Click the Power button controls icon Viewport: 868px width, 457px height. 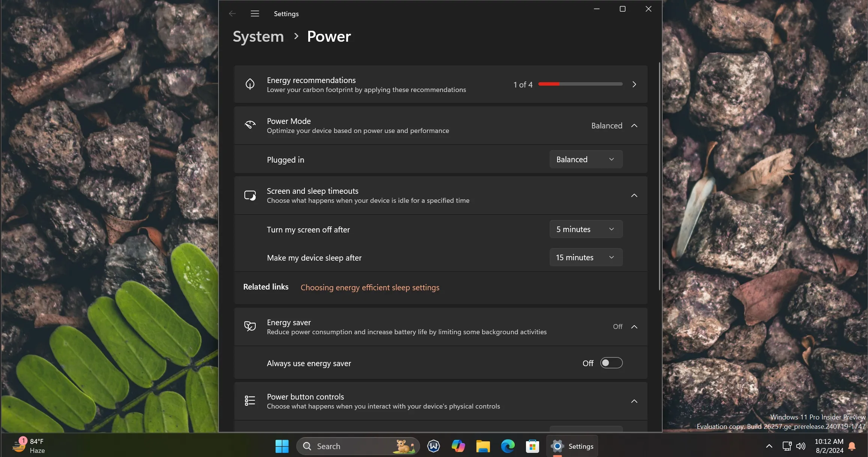pos(249,401)
